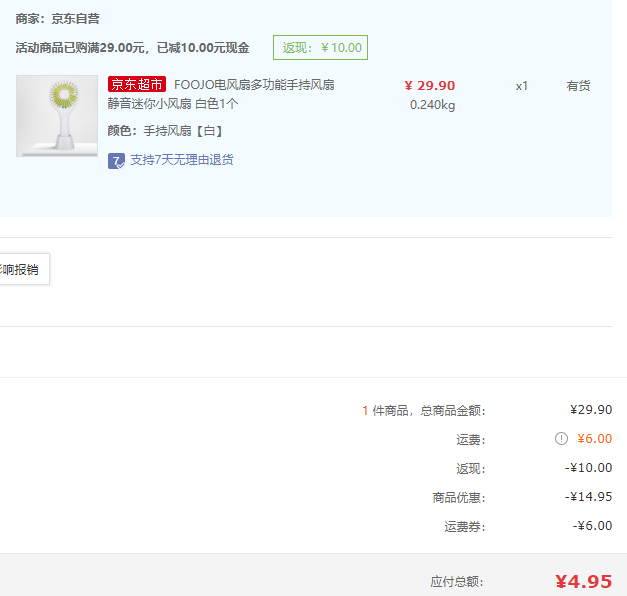This screenshot has width=627, height=596.
Task: Click the 有货 stock status
Action: coord(578,86)
